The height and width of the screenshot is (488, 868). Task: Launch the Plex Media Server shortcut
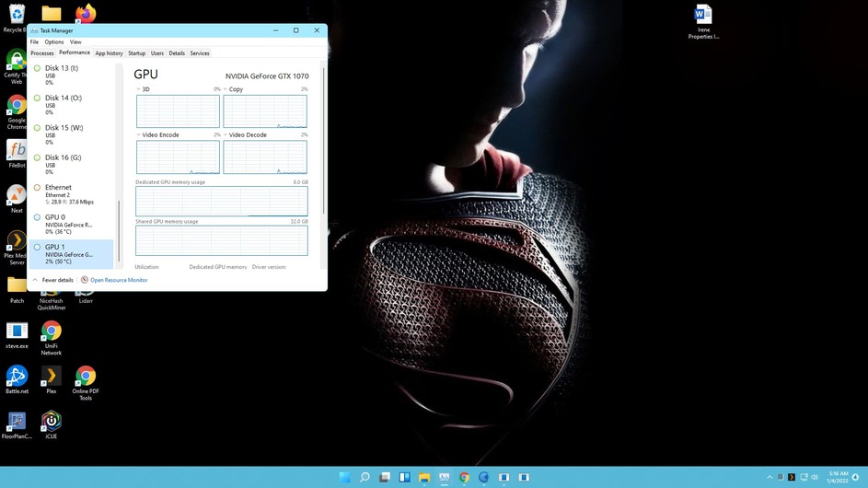click(x=16, y=248)
